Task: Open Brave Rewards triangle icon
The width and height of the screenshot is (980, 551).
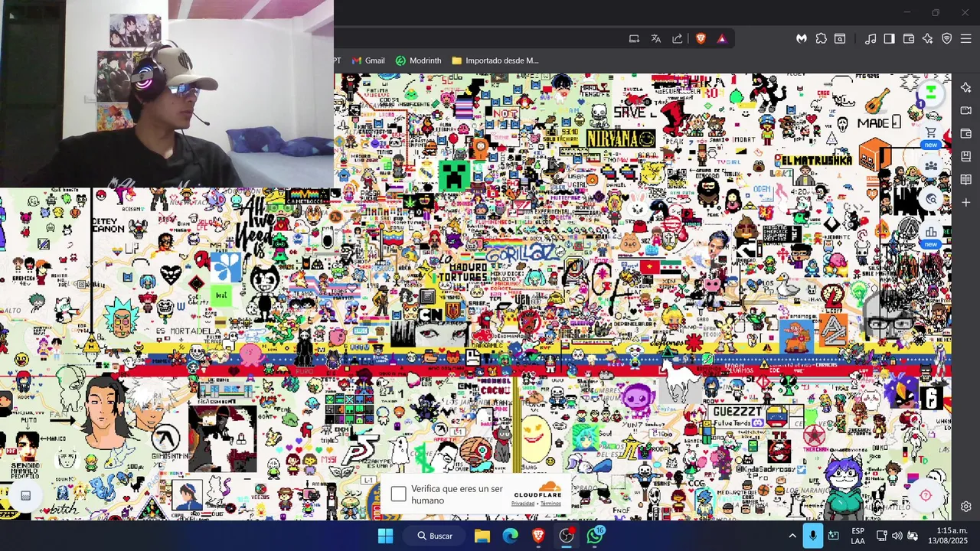Action: (721, 39)
